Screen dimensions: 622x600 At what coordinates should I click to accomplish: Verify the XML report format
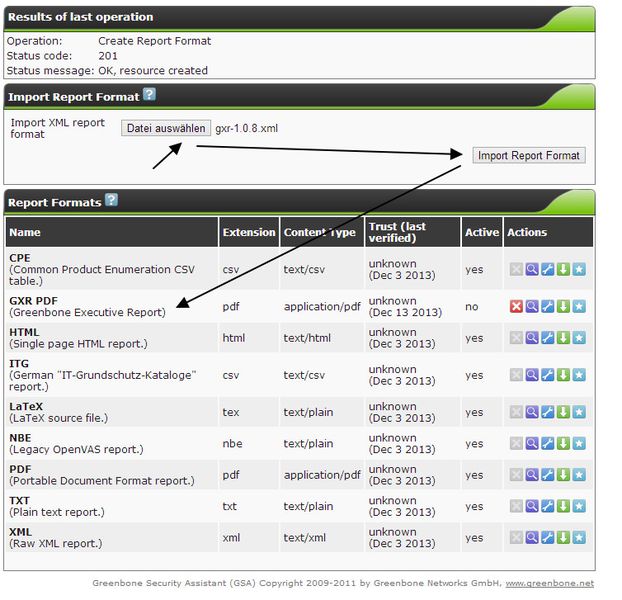point(579,538)
